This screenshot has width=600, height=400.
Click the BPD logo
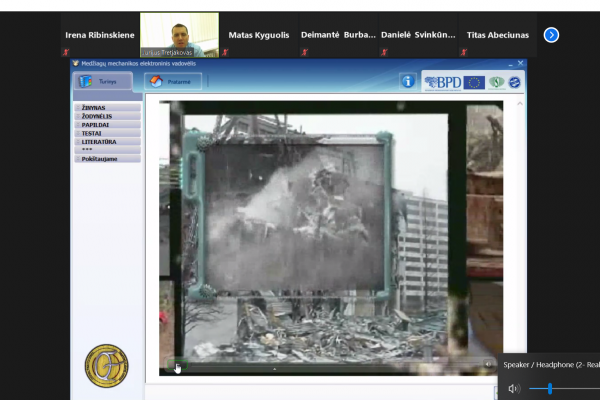(x=442, y=82)
